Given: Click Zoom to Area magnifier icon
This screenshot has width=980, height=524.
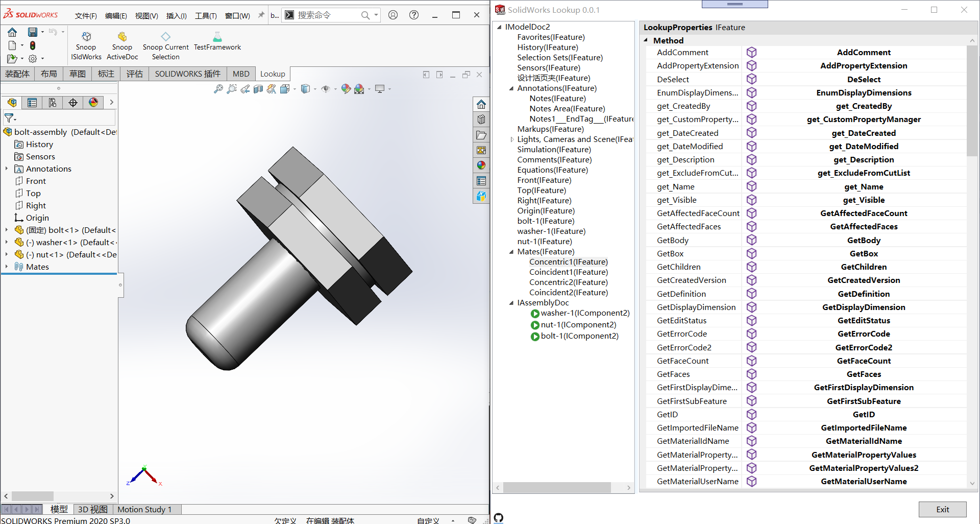Looking at the screenshot, I should coord(232,89).
